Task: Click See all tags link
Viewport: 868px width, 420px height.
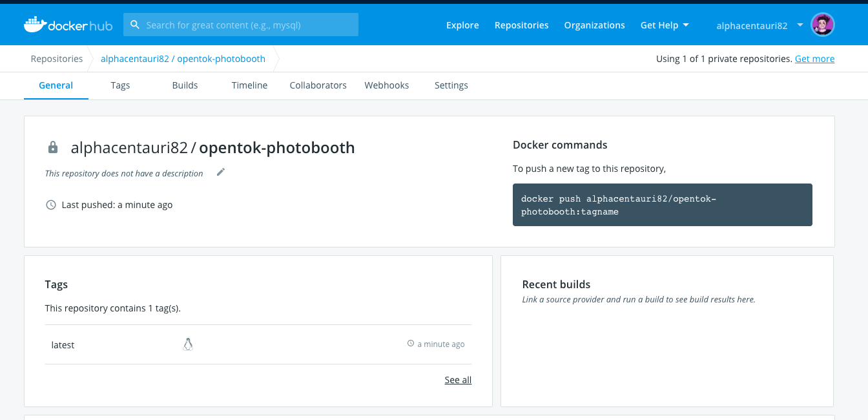Action: tap(458, 380)
